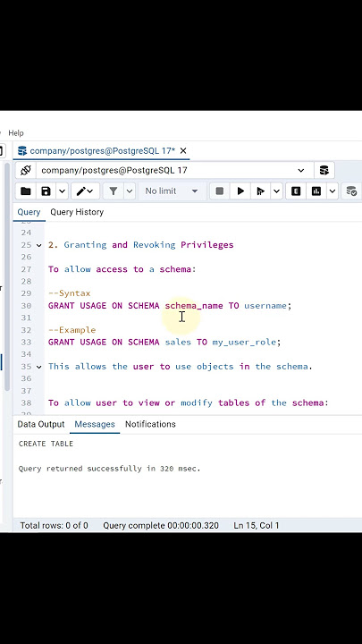Switch to the Query History tab
362x644 pixels.
pyautogui.click(x=77, y=212)
